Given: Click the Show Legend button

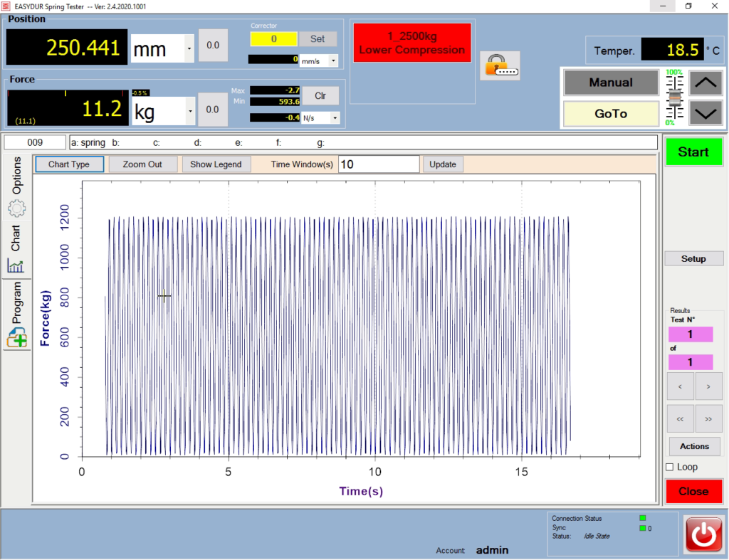Looking at the screenshot, I should click(216, 164).
